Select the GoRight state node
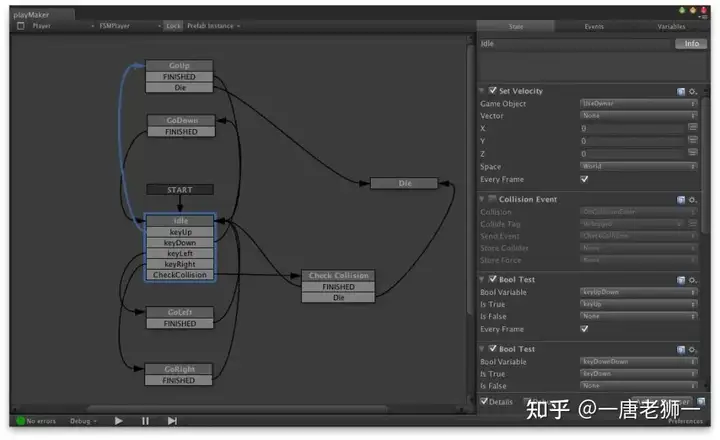720x440 pixels. tap(179, 369)
